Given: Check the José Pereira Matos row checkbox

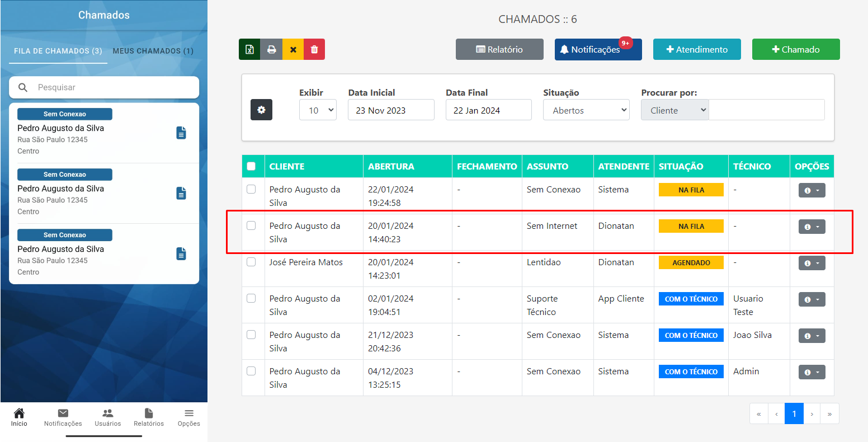Looking at the screenshot, I should click(251, 262).
